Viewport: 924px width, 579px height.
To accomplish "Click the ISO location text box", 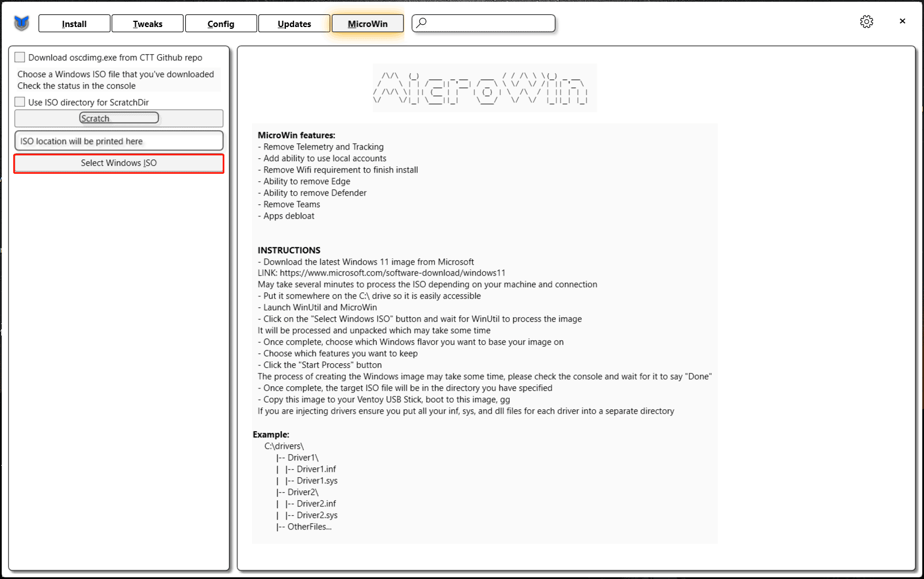I will 119,141.
